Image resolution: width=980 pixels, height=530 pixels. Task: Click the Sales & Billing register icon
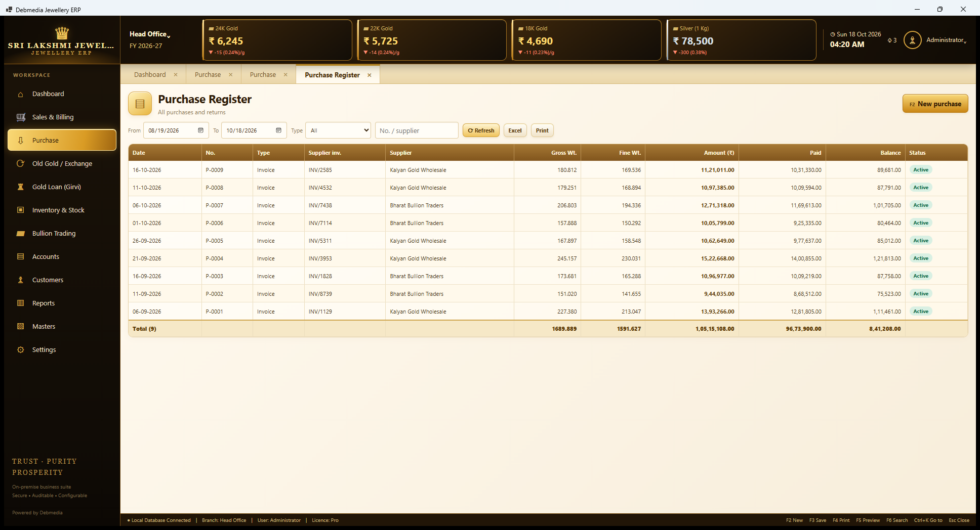click(20, 117)
